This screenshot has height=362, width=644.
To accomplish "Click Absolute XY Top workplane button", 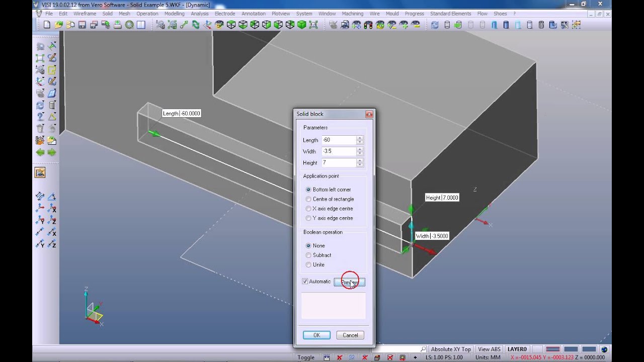I will coord(451,349).
